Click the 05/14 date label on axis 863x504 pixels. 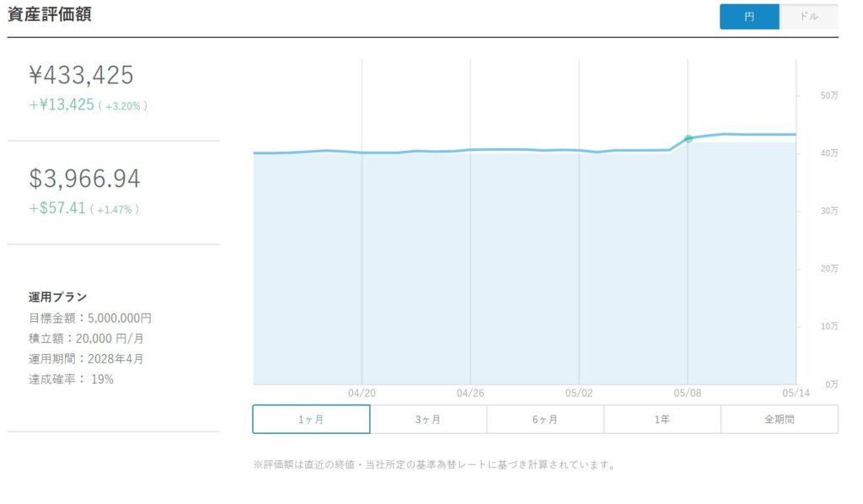click(x=796, y=393)
